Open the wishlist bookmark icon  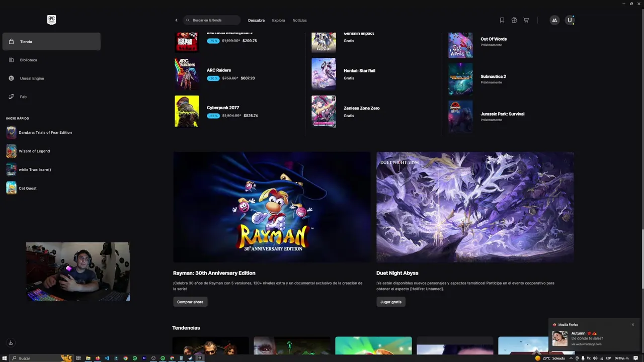coord(502,20)
